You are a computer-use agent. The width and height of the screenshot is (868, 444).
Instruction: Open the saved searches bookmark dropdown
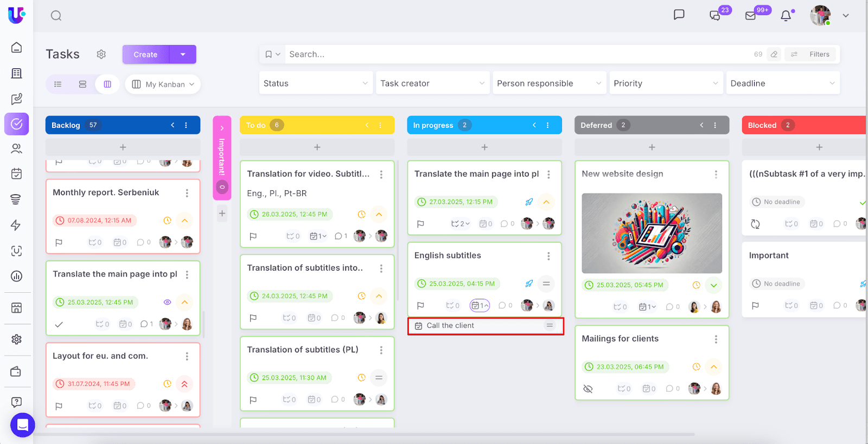point(272,54)
